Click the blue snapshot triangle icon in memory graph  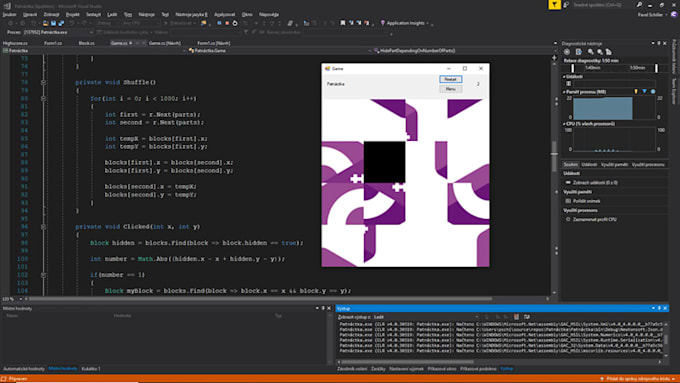point(644,92)
